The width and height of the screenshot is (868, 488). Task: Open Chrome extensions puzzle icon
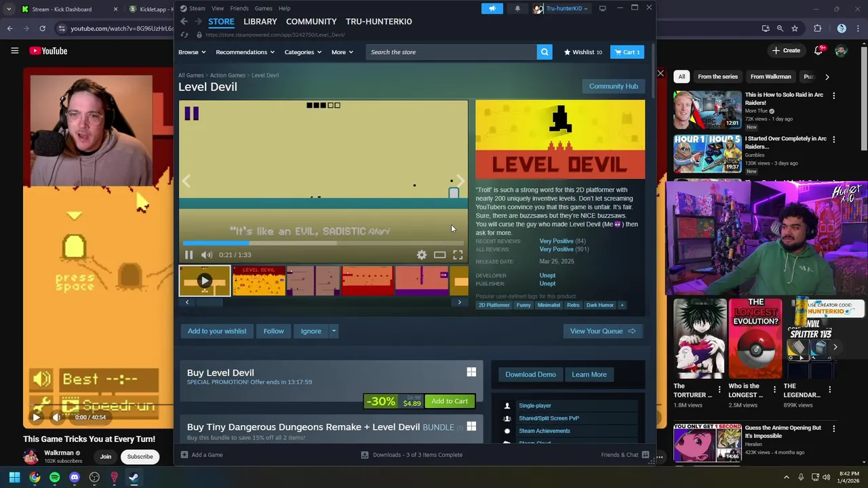817,28
